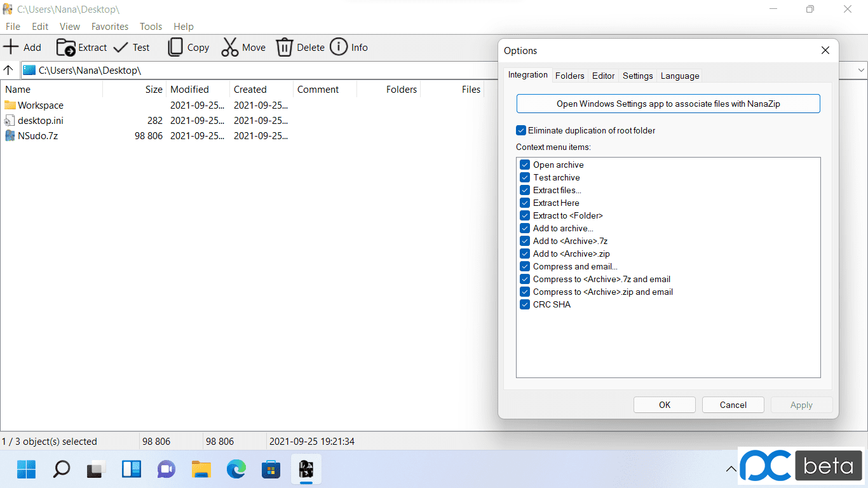Click the Move scissors button

click(243, 47)
